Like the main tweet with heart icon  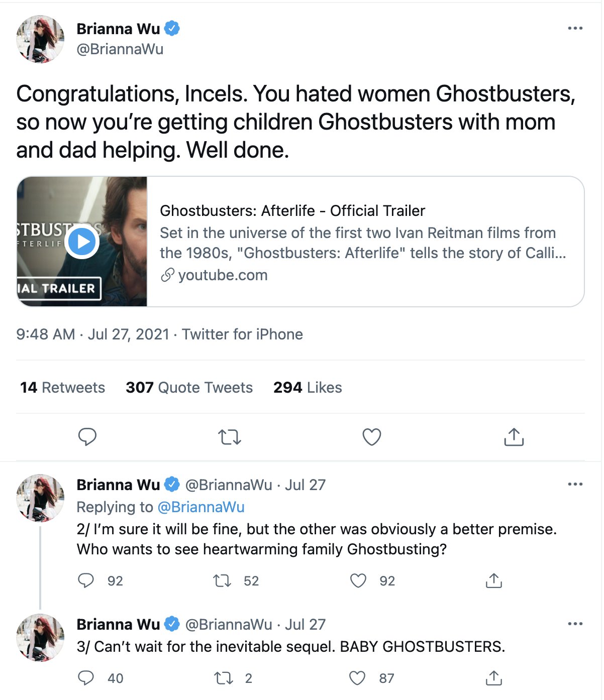tap(372, 437)
